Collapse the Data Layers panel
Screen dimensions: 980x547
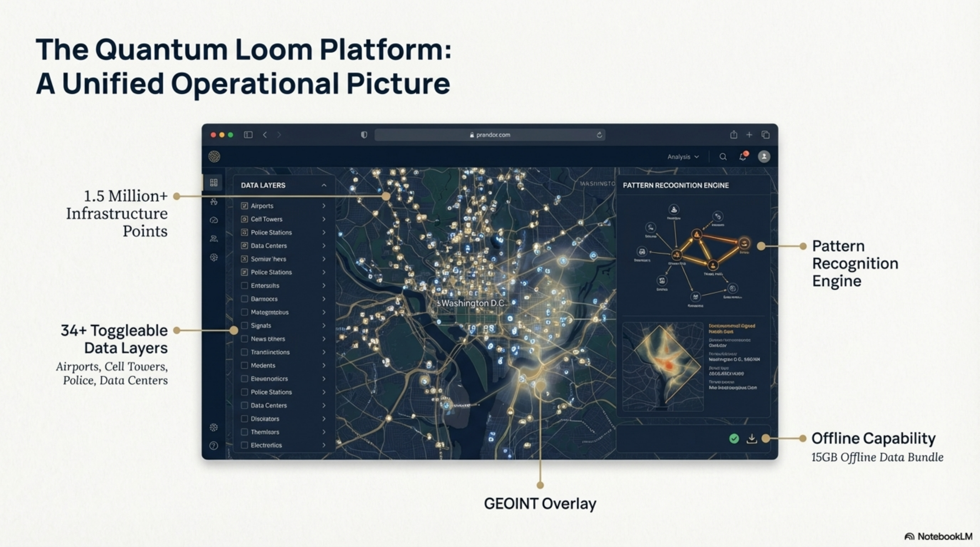tap(324, 185)
